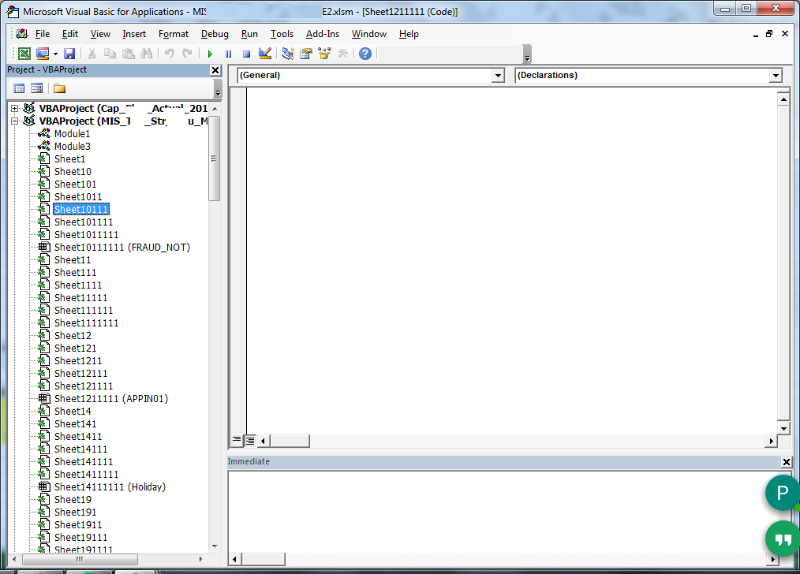Switch to Full Module View button

click(250, 440)
